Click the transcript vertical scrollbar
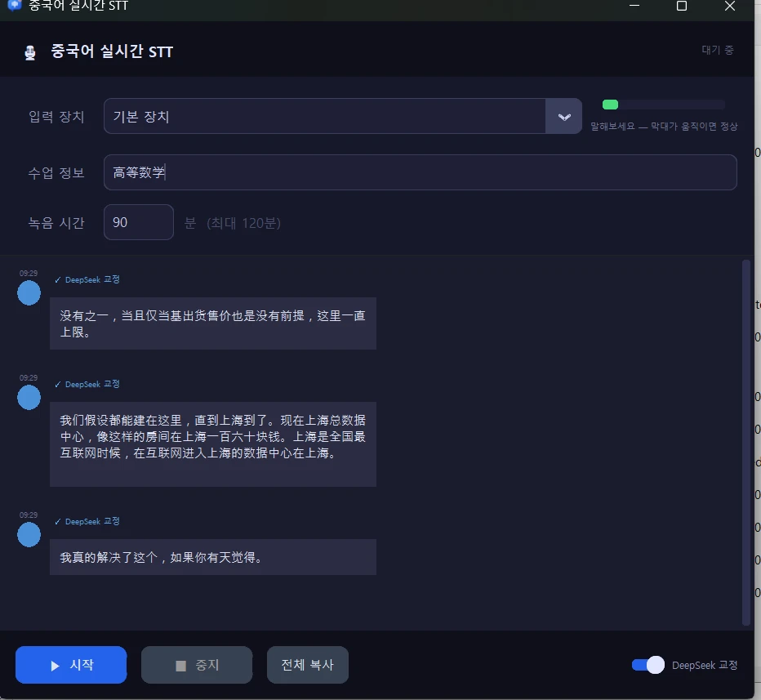The width and height of the screenshot is (761, 700). tap(746, 443)
